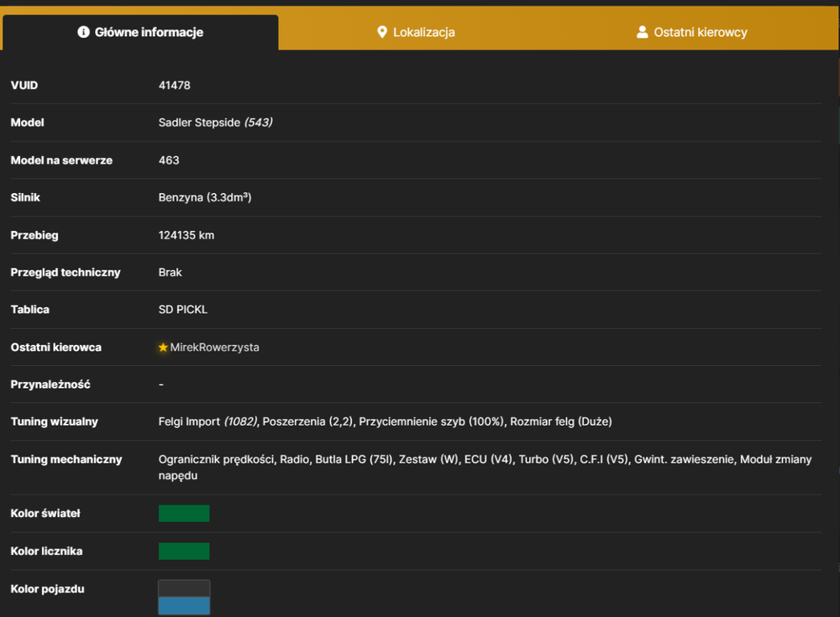
Task: Click the Przegląd techniczny Brak value
Action: tap(170, 273)
